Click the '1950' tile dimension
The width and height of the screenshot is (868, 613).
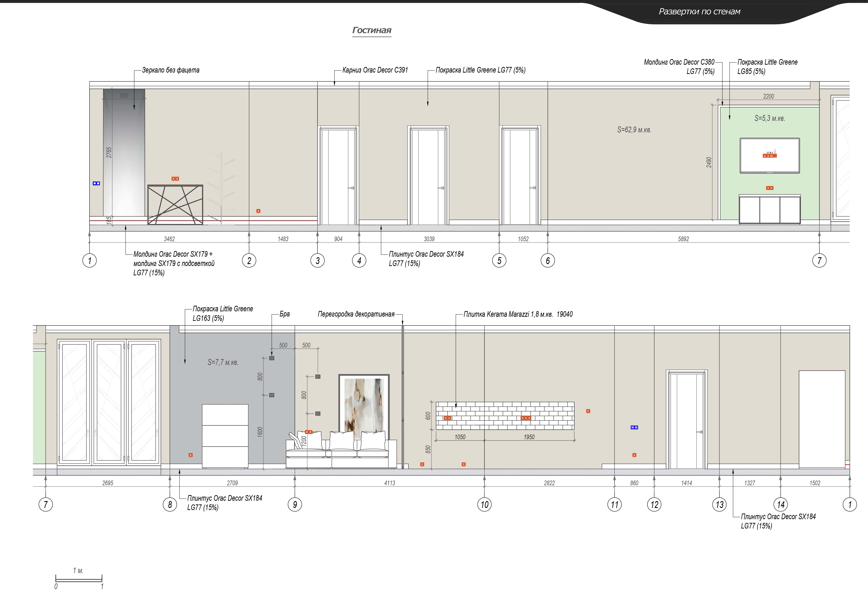click(529, 437)
